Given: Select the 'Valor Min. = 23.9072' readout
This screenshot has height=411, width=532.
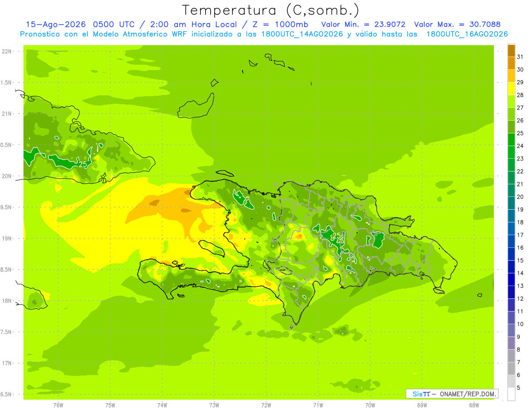Looking at the screenshot, I should (363, 24).
